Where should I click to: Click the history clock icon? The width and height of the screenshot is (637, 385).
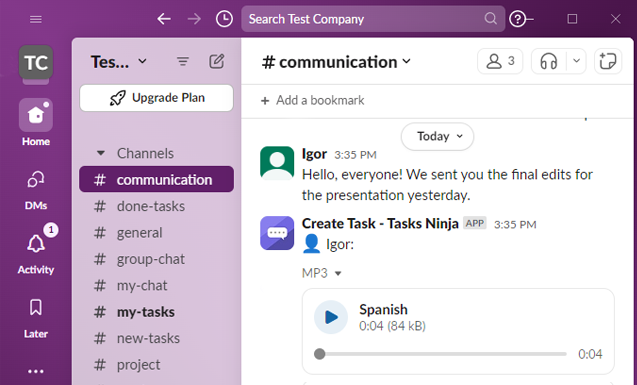click(x=224, y=19)
